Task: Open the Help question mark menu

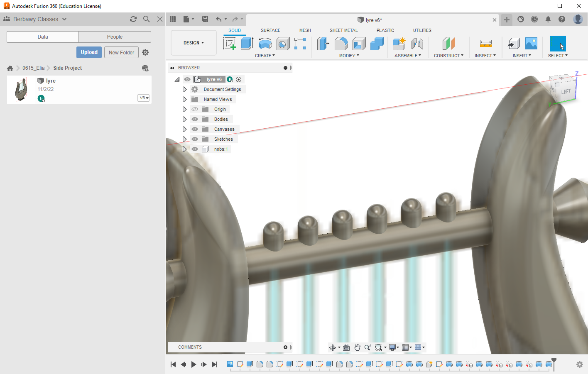Action: [562, 19]
